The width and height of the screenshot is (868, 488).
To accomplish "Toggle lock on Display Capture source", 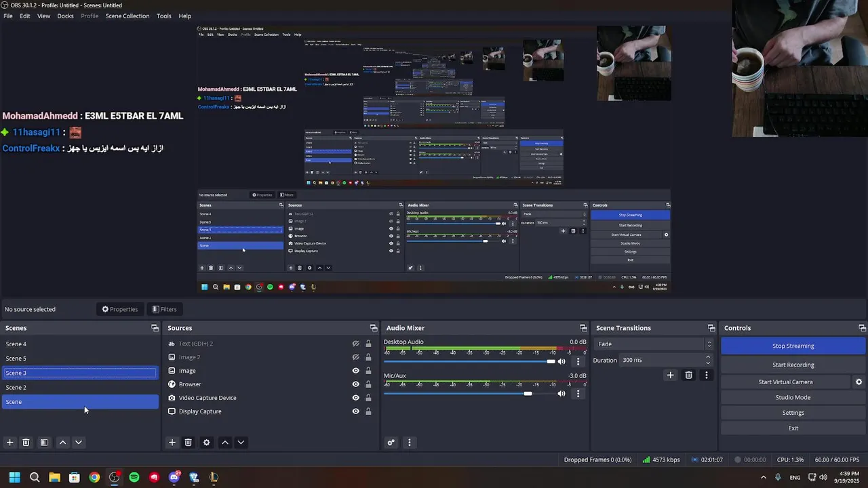I will 368,411.
